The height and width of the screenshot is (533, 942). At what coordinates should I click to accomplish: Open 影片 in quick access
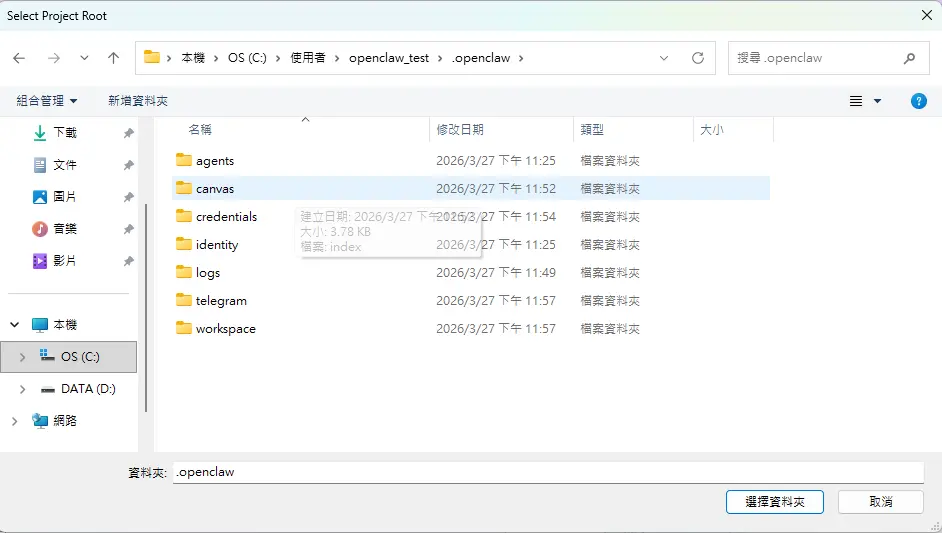[65, 261]
